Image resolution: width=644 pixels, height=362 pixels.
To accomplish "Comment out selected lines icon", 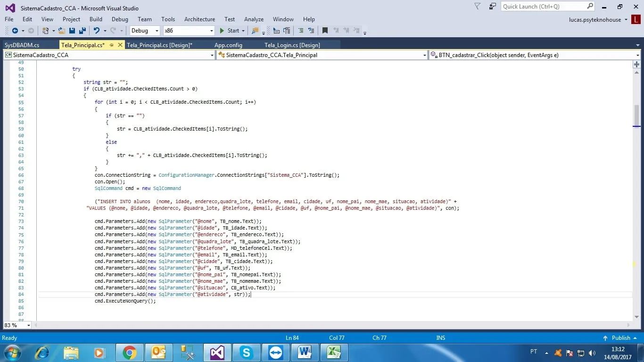I will point(300,31).
